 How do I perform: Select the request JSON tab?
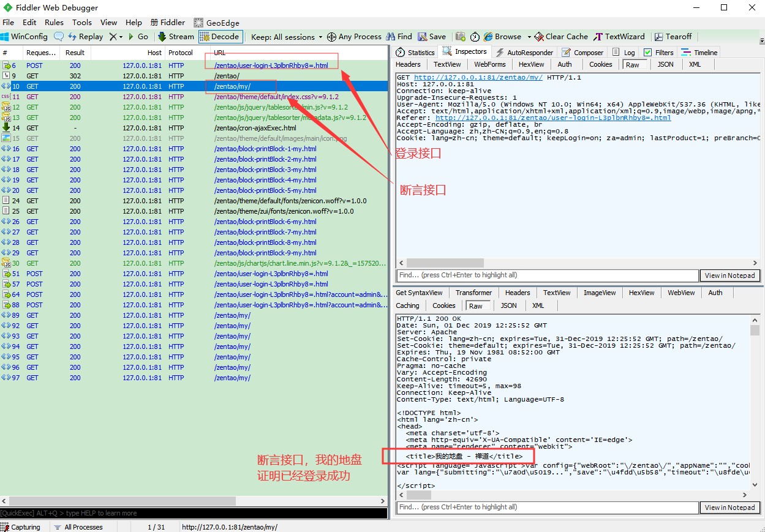pos(665,64)
